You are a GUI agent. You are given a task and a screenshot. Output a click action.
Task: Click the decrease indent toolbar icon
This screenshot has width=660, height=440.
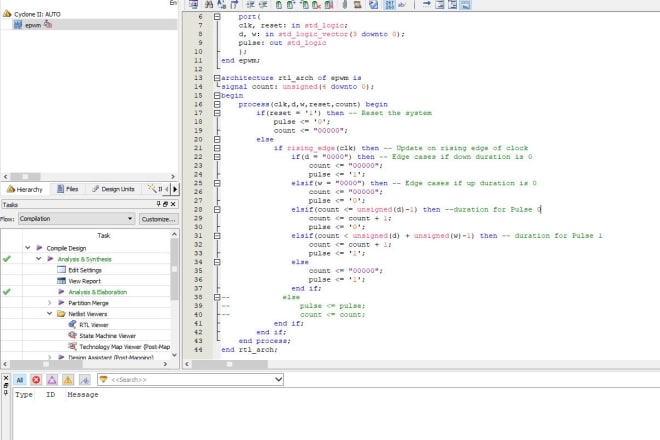pos(263,4)
